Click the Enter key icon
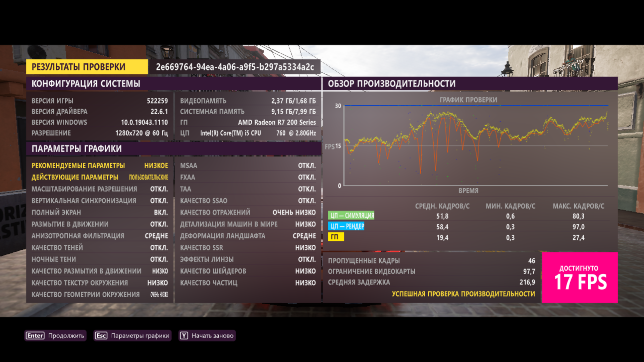This screenshot has width=644, height=362. 35,336
